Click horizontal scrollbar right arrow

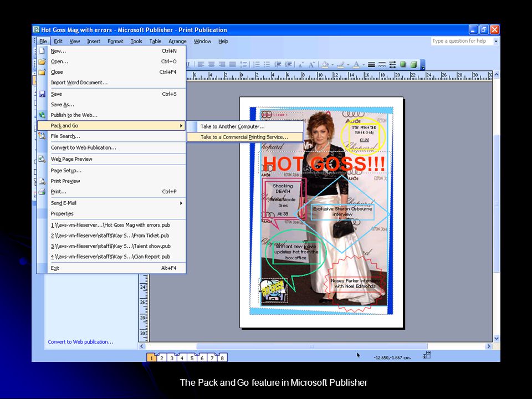coord(489,346)
